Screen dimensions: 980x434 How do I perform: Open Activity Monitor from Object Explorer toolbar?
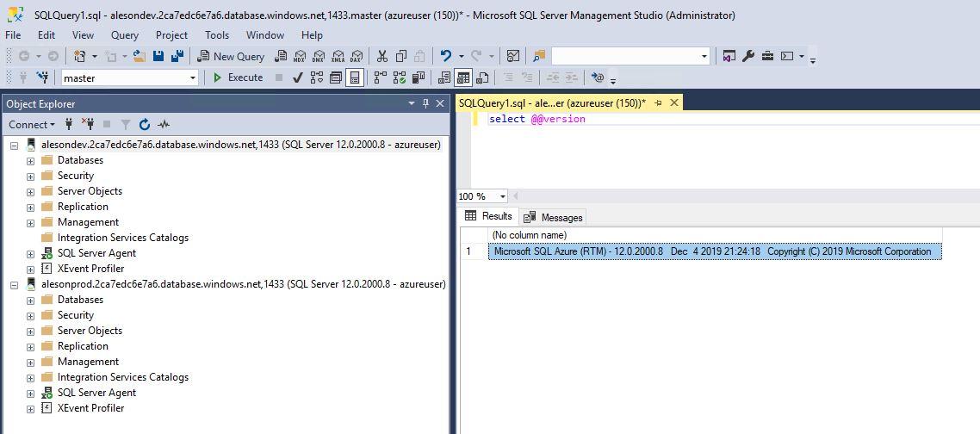point(164,125)
